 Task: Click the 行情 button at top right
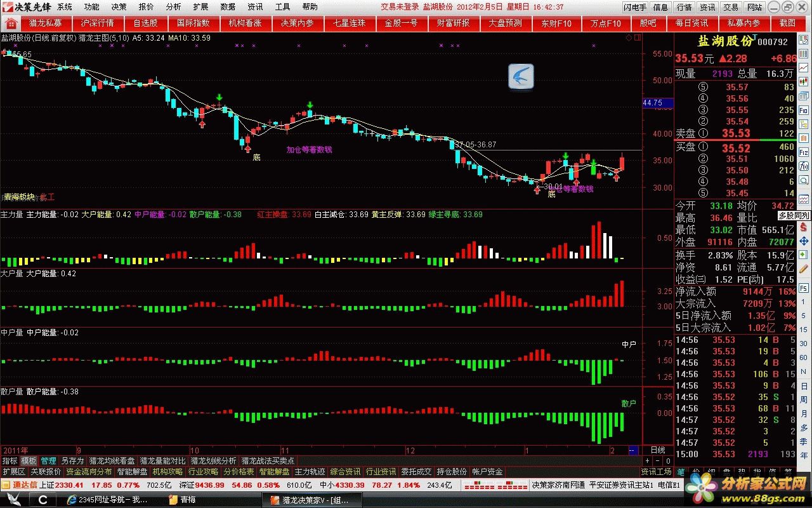(x=684, y=7)
